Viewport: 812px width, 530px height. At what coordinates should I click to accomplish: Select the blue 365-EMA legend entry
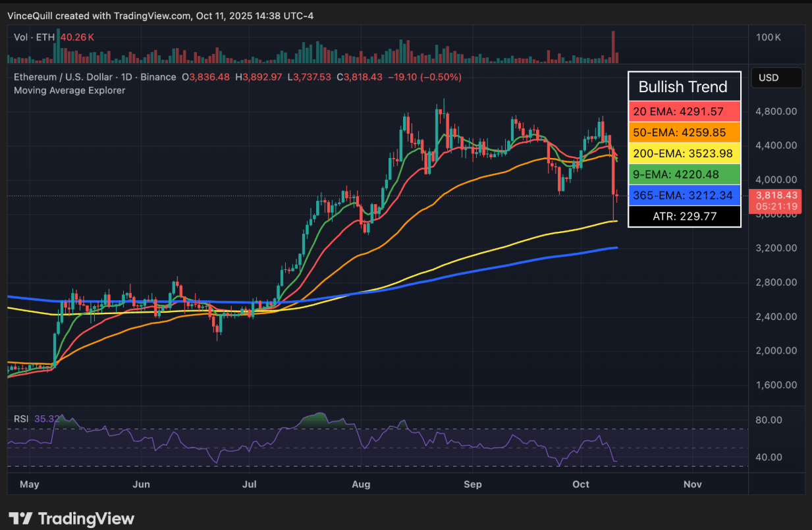684,196
